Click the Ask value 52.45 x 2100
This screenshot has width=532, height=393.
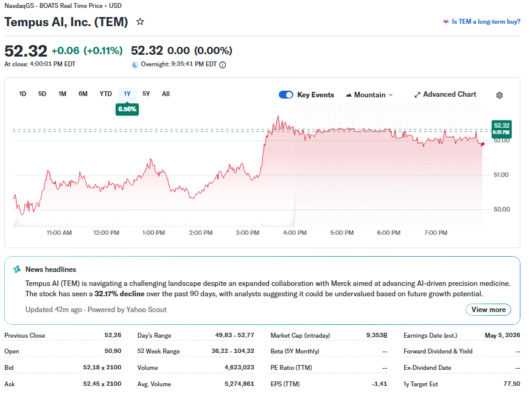(x=102, y=384)
